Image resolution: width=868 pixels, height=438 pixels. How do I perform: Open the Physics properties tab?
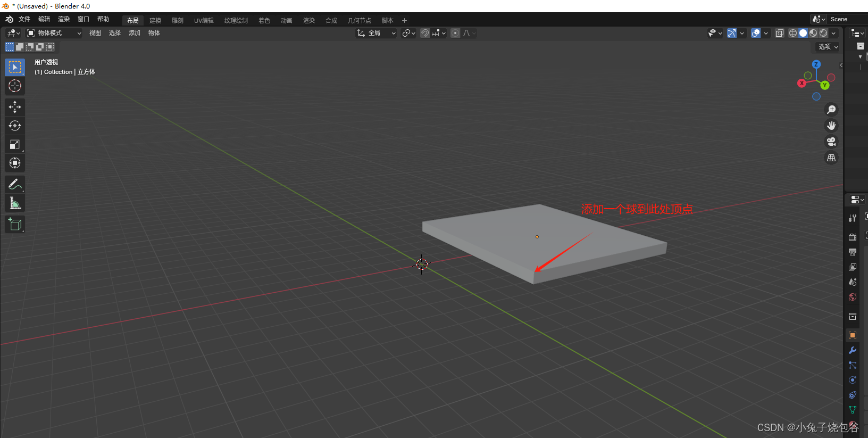tap(853, 380)
